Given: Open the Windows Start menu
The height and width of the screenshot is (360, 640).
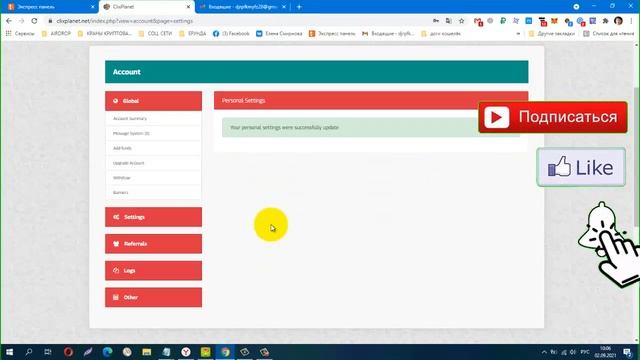Looking at the screenshot, I should coord(9,352).
